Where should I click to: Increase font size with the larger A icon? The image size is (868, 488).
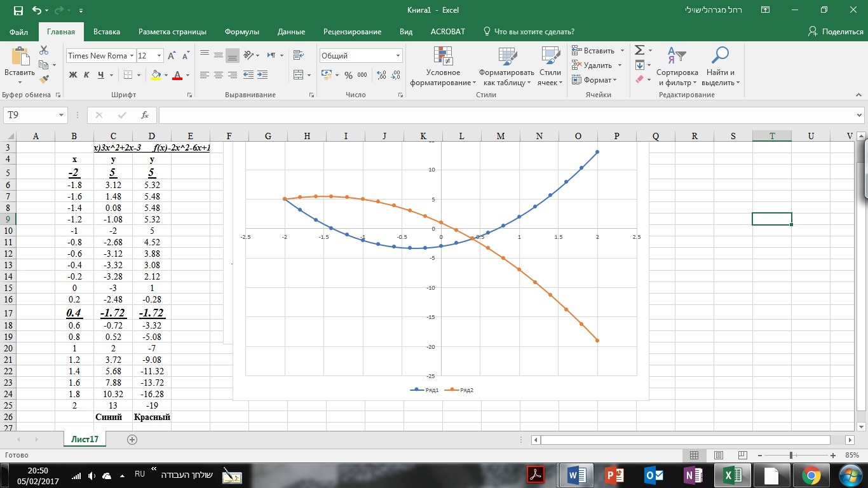pos(172,56)
